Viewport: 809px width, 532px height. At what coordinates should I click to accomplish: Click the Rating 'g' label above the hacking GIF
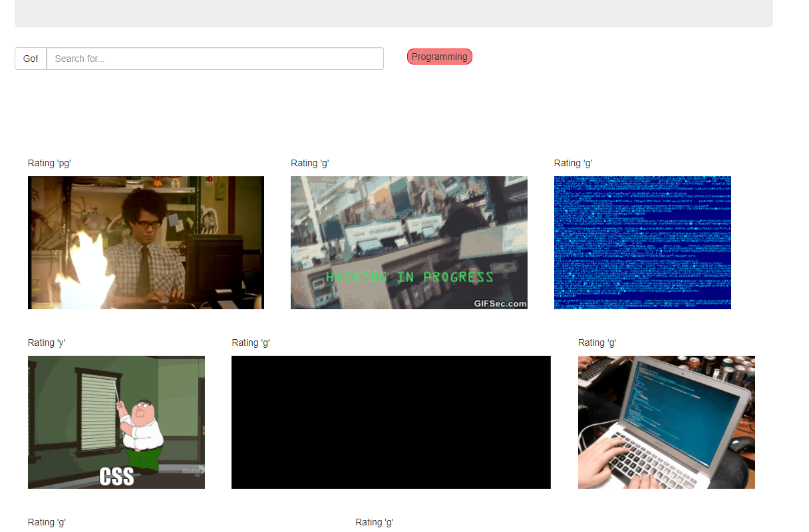point(310,163)
